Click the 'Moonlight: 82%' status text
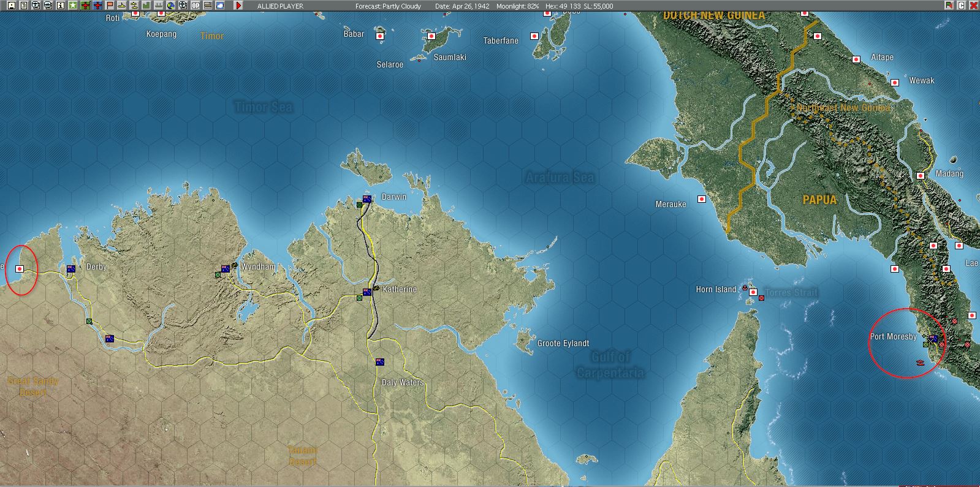This screenshot has height=487, width=980. (x=518, y=6)
